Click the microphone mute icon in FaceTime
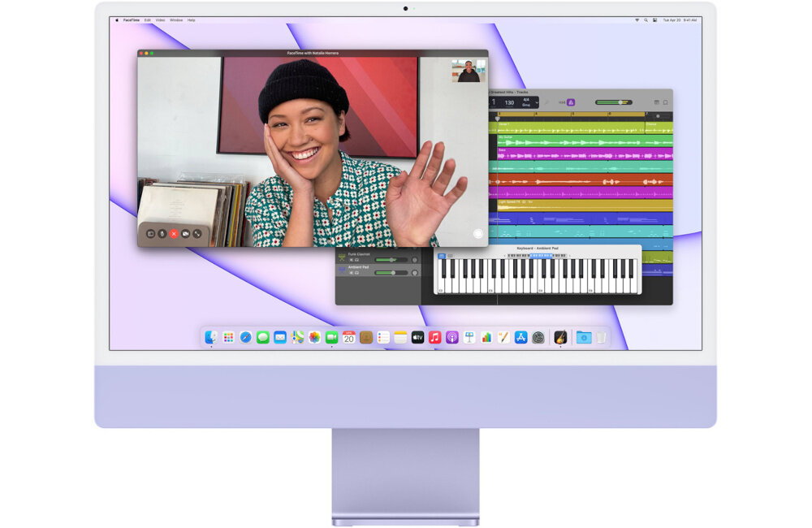The width and height of the screenshot is (812, 528). pyautogui.click(x=162, y=234)
